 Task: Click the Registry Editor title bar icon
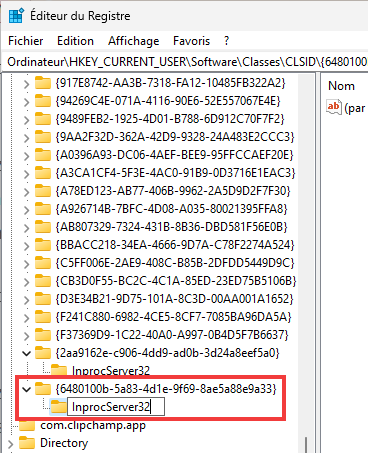[16, 16]
